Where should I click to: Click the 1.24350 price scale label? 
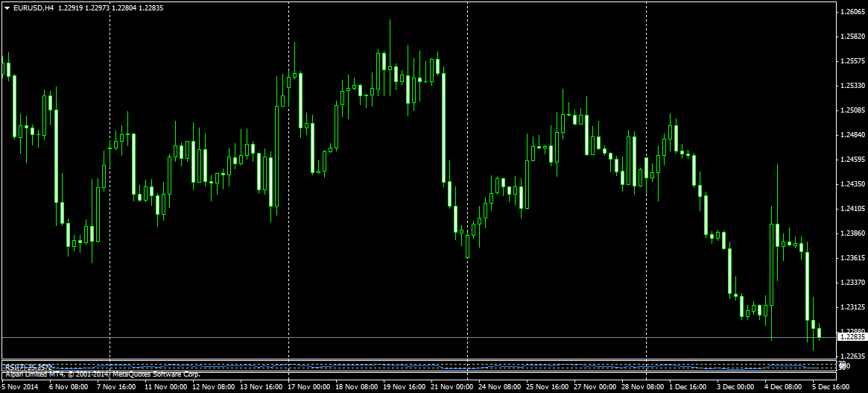coord(852,184)
